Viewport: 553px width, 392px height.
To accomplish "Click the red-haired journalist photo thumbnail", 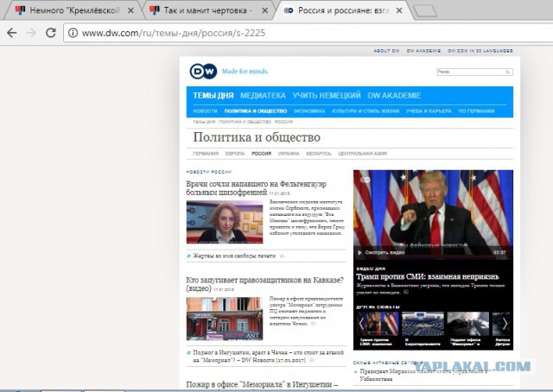I will pos(225,222).
